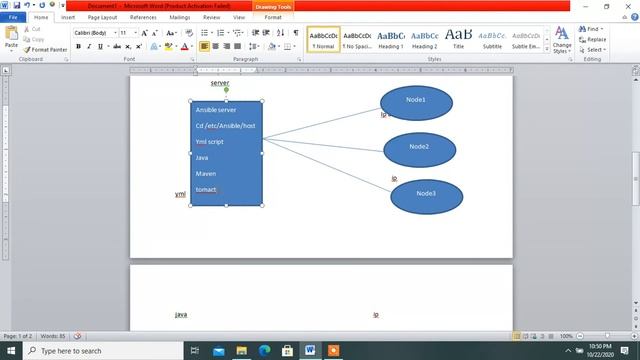
Task: Switch to the Mailings tab
Action: [x=180, y=18]
